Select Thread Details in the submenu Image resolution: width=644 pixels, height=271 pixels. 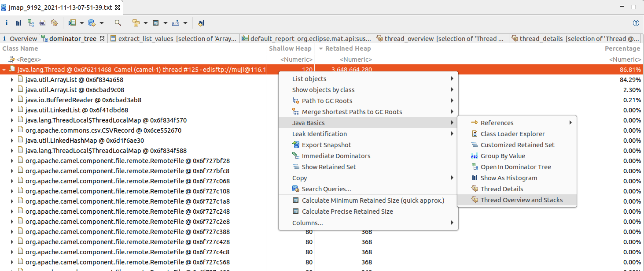tap(517, 189)
